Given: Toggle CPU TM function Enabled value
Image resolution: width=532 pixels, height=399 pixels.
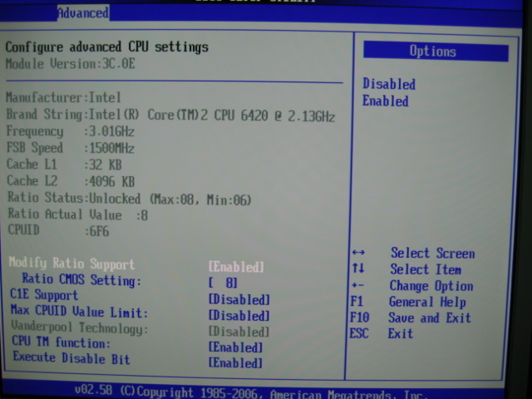Looking at the screenshot, I should click(236, 347).
